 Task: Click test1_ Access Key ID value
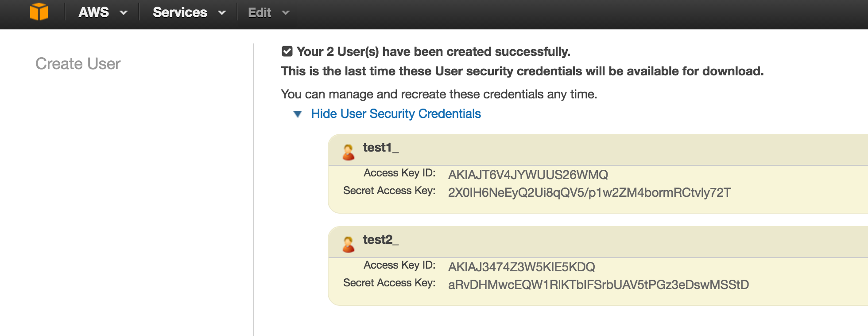point(528,175)
